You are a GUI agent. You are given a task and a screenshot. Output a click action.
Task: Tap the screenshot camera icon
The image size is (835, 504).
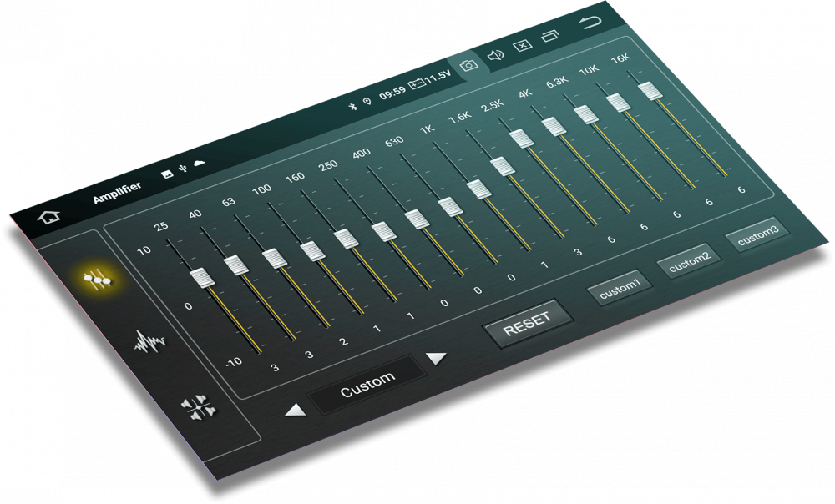click(469, 65)
